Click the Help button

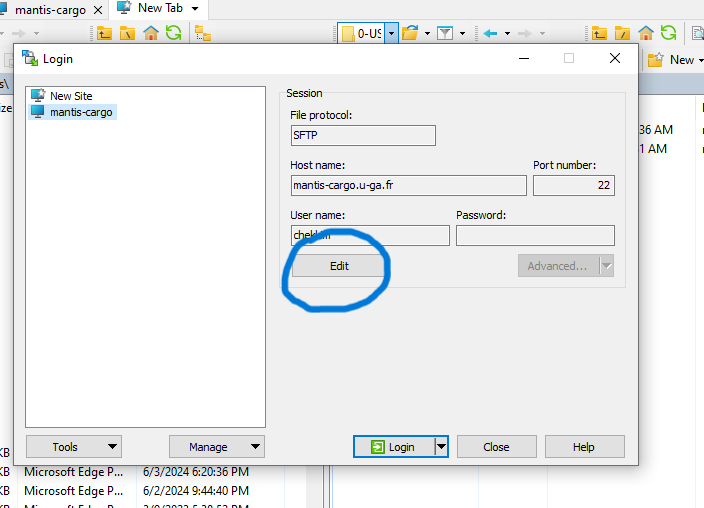click(x=583, y=447)
